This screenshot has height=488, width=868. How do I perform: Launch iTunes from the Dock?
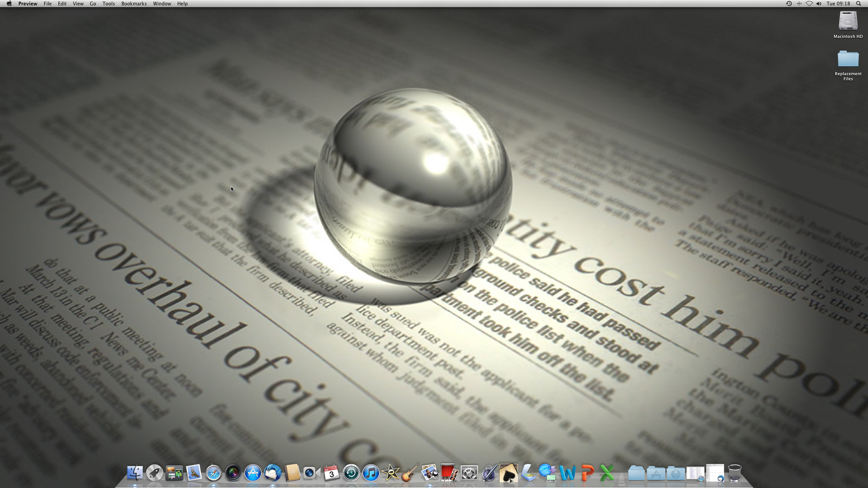(371, 473)
